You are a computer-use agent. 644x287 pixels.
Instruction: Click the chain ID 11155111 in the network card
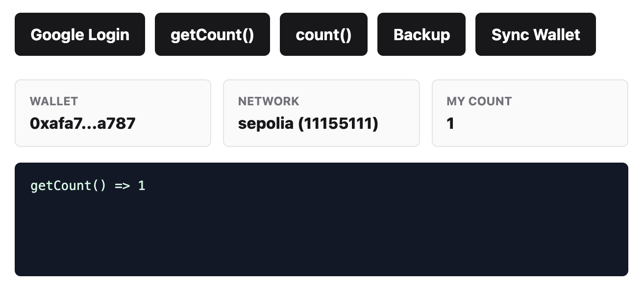click(338, 123)
